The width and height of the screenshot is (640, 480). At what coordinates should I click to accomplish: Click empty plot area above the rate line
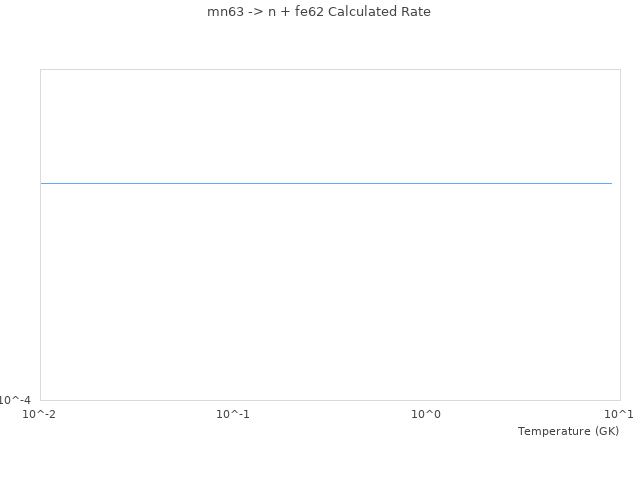[326, 125]
